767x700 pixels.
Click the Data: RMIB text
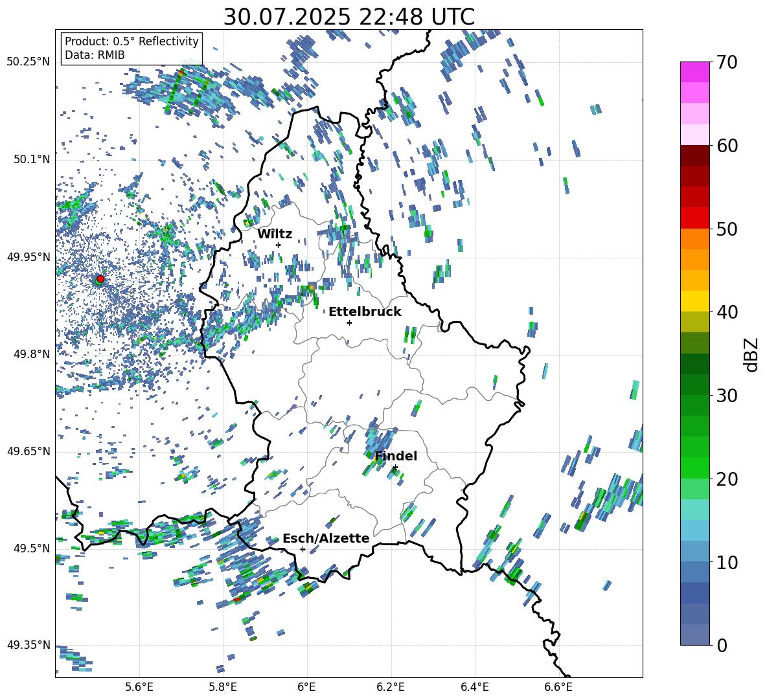(95, 55)
